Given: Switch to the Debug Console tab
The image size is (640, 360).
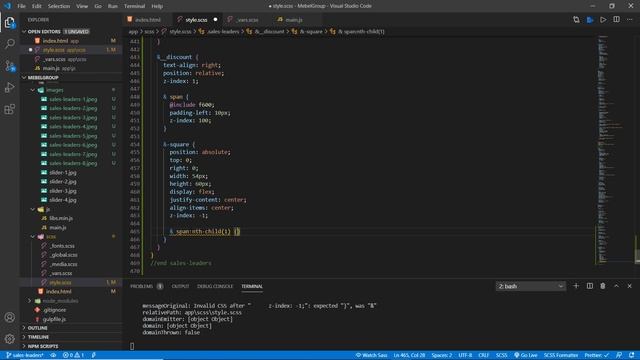Looking at the screenshot, I should tap(215, 286).
